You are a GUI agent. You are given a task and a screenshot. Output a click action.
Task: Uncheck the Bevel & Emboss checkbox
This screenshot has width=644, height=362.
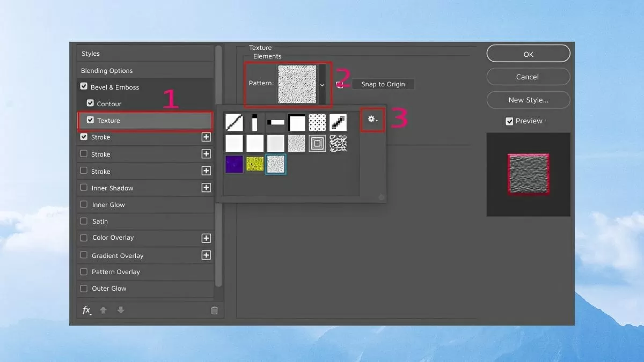point(84,87)
